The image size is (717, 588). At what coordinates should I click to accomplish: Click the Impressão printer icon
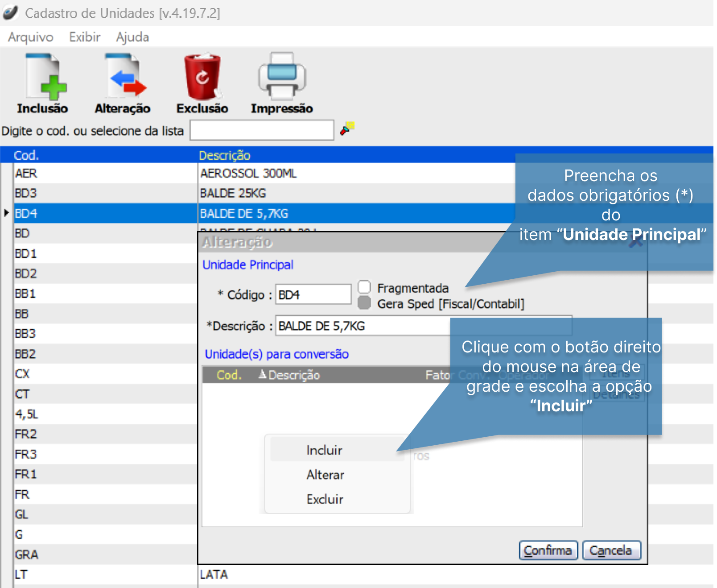click(281, 77)
